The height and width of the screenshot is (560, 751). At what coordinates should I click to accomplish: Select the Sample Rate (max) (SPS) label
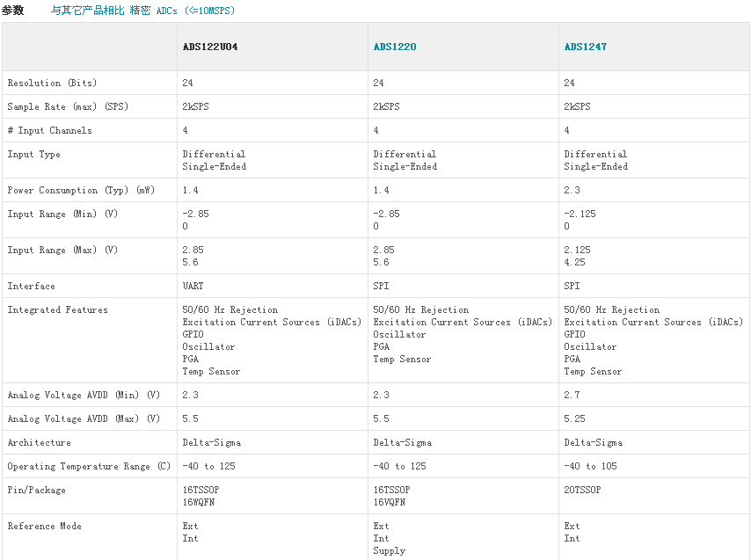point(65,106)
